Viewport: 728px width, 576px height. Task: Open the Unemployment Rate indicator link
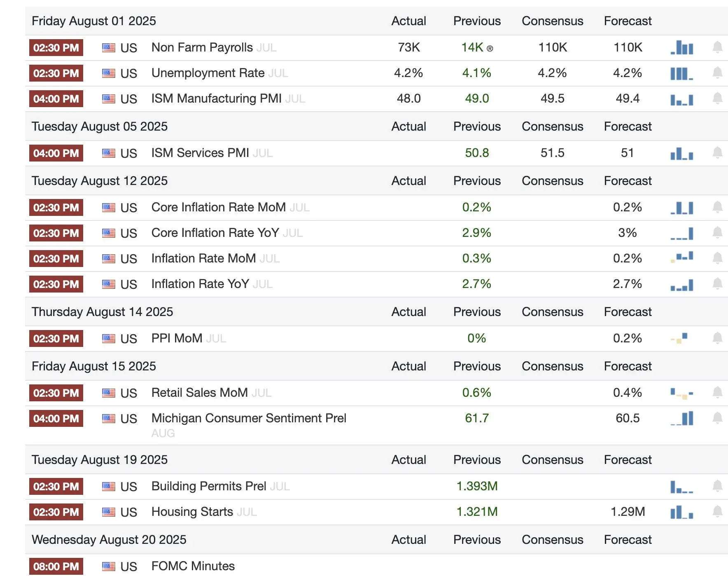point(208,73)
